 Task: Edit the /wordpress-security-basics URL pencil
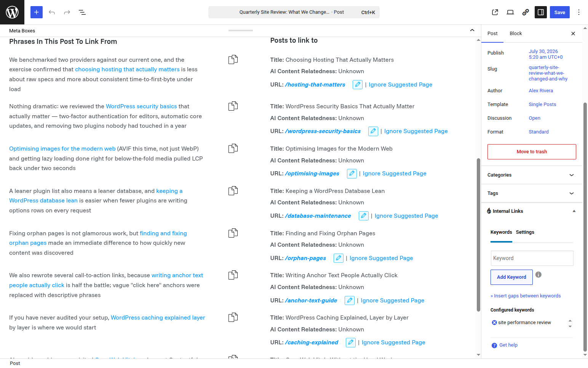[373, 131]
